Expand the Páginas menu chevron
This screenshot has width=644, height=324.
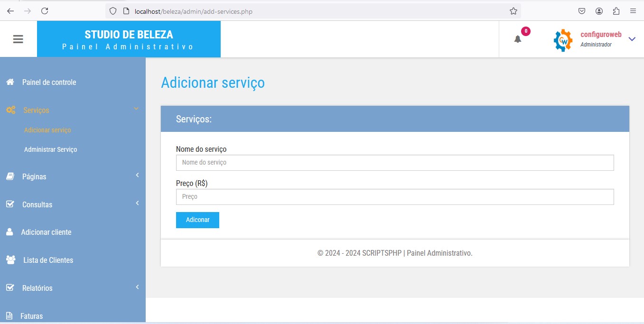click(137, 176)
